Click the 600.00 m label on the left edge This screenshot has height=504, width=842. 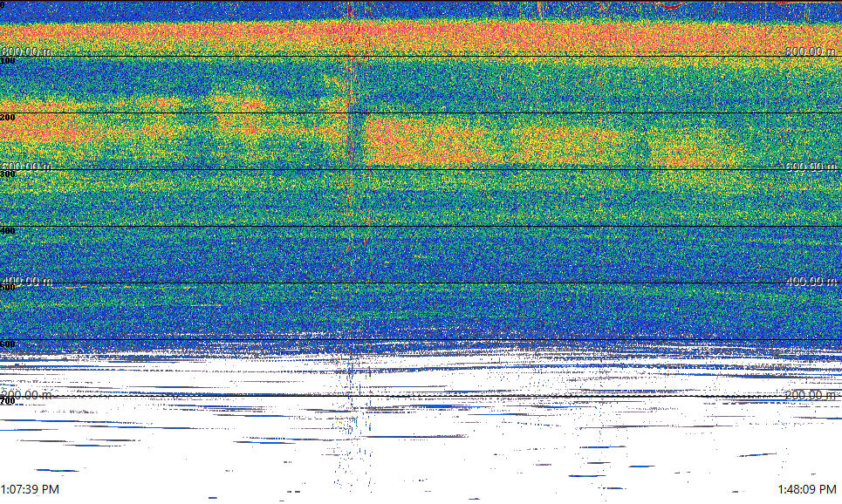click(x=26, y=167)
